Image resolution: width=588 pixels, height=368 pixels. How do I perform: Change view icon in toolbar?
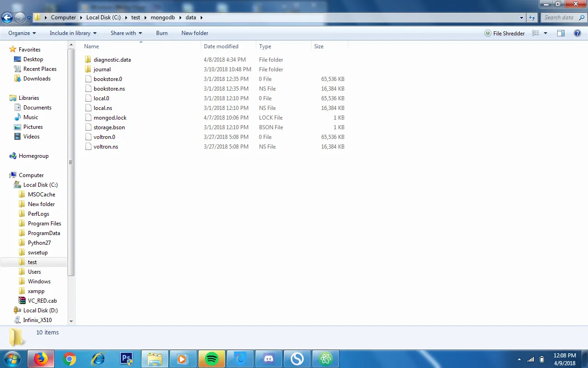click(535, 33)
